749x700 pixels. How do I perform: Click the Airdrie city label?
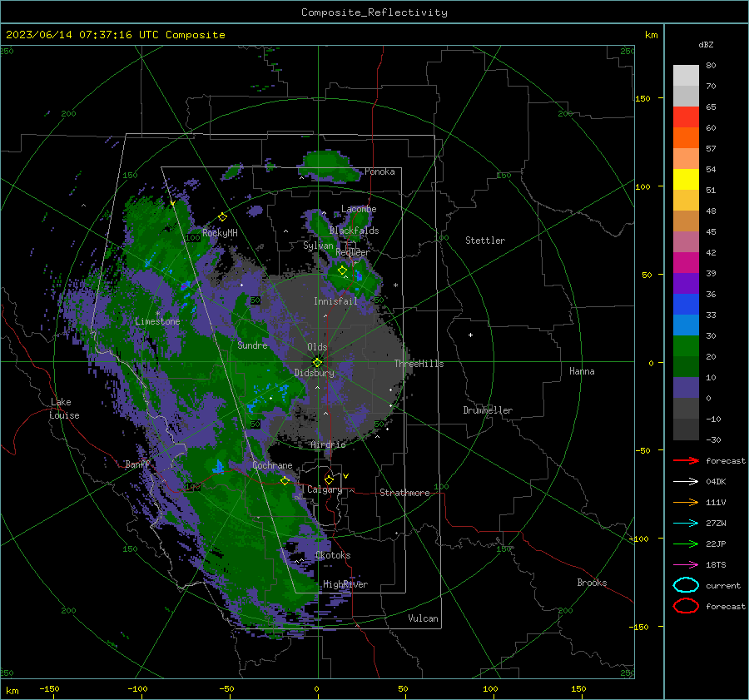pyautogui.click(x=328, y=444)
